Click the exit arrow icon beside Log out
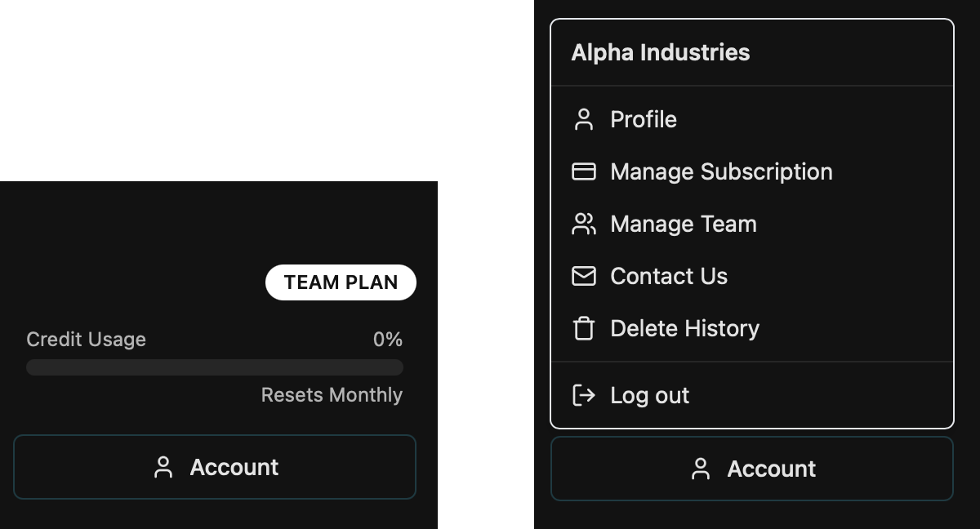The width and height of the screenshot is (980, 529). coord(584,395)
